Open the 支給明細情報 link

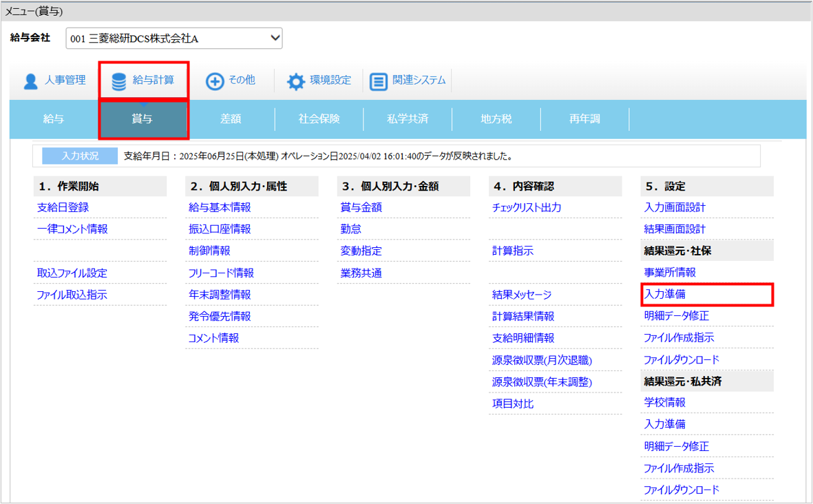pyautogui.click(x=523, y=338)
